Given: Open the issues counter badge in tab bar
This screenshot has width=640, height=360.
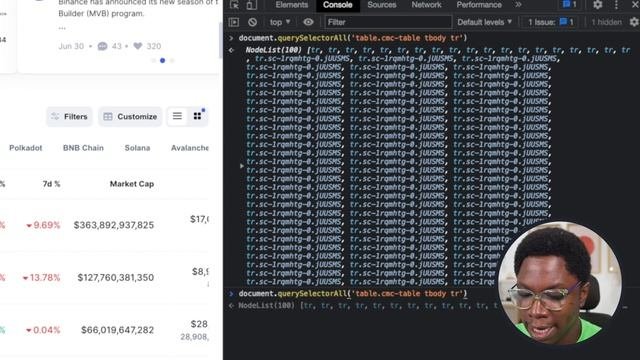Looking at the screenshot, I should 569,5.
